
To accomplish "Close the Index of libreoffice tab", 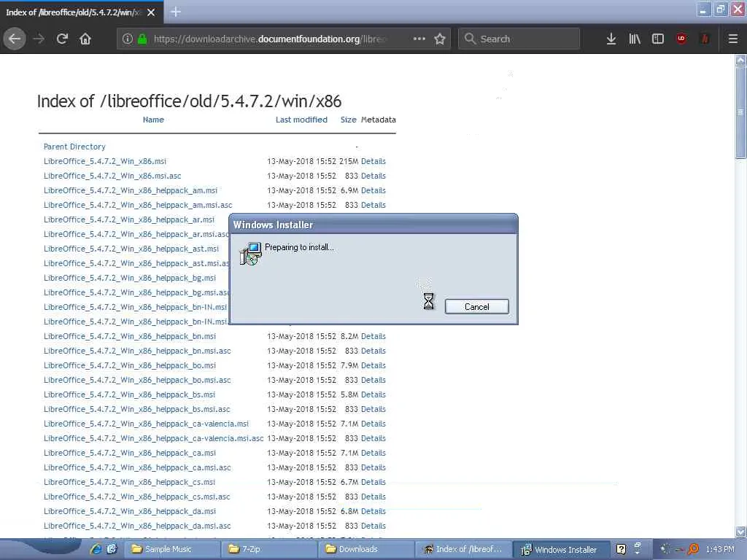I will tap(151, 12).
